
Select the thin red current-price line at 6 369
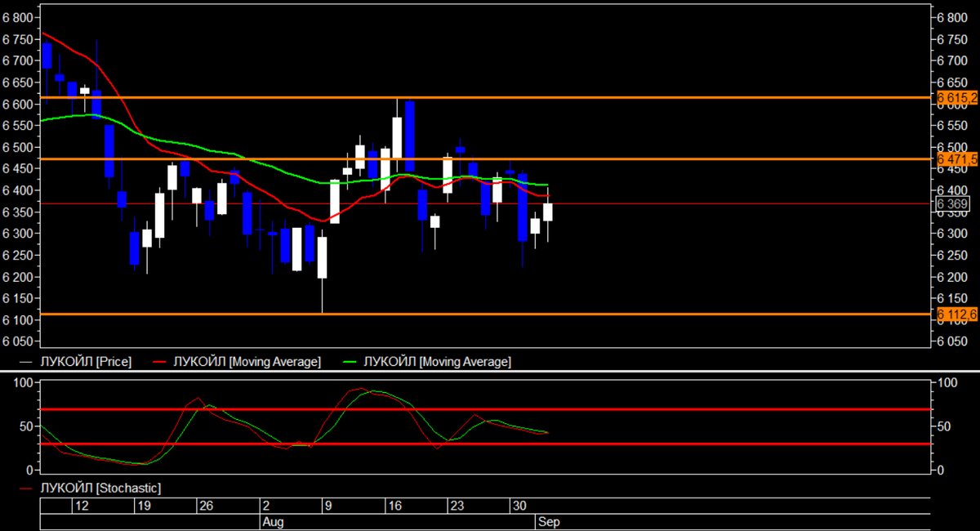pos(485,203)
